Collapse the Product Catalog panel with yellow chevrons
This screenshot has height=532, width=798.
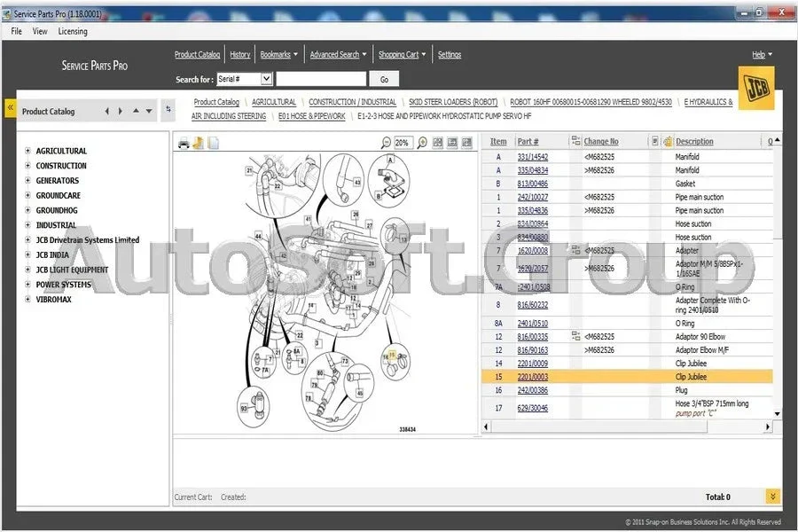click(x=10, y=108)
